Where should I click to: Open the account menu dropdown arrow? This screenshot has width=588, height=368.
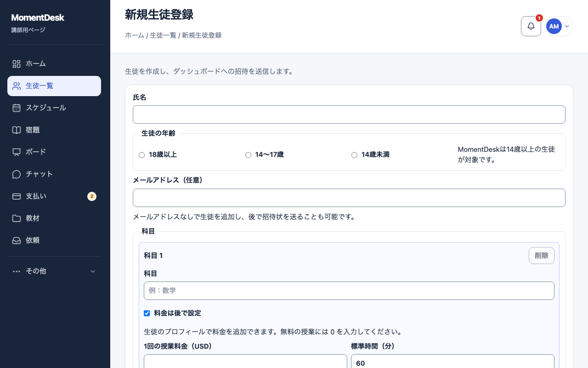[567, 26]
